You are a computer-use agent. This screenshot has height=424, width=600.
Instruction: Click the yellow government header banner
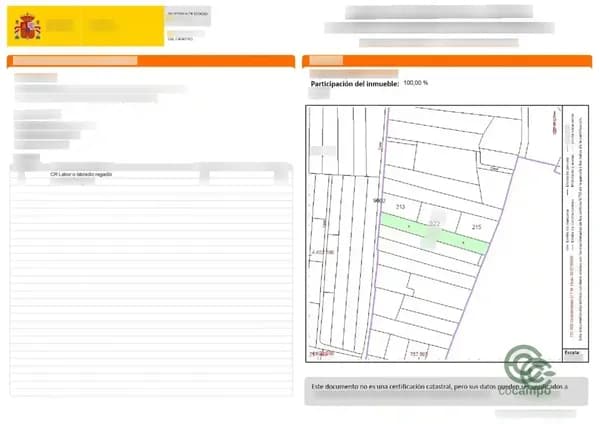(100, 26)
